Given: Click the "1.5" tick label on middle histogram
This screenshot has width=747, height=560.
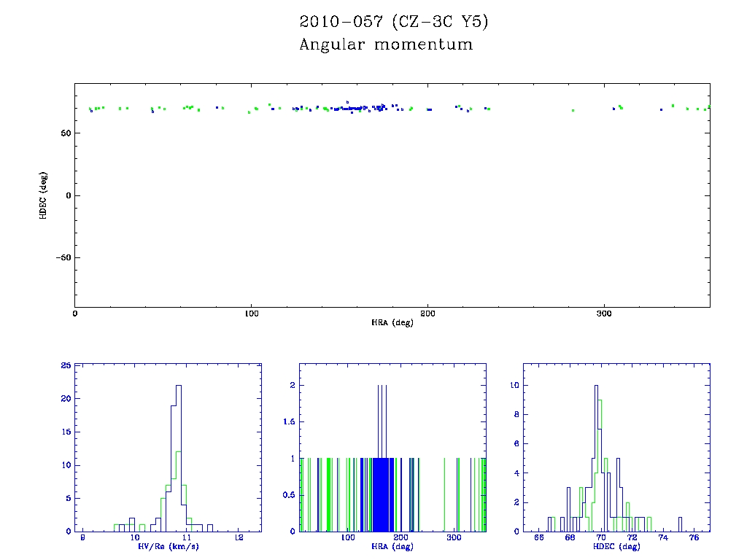Looking at the screenshot, I should [287, 421].
